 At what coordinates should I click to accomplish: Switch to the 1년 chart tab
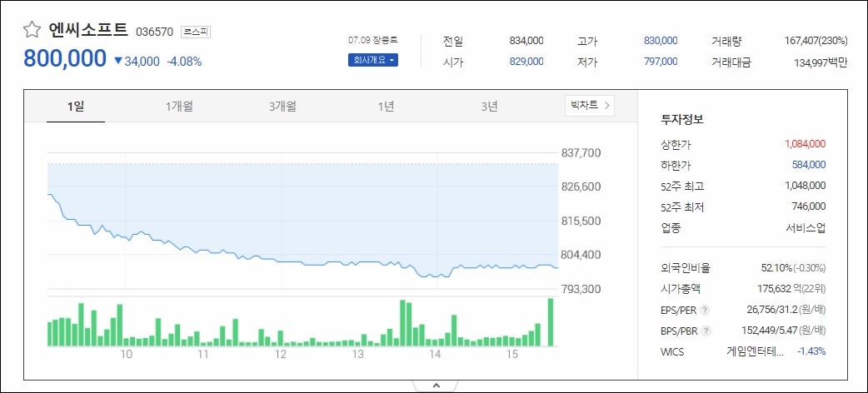(x=386, y=107)
